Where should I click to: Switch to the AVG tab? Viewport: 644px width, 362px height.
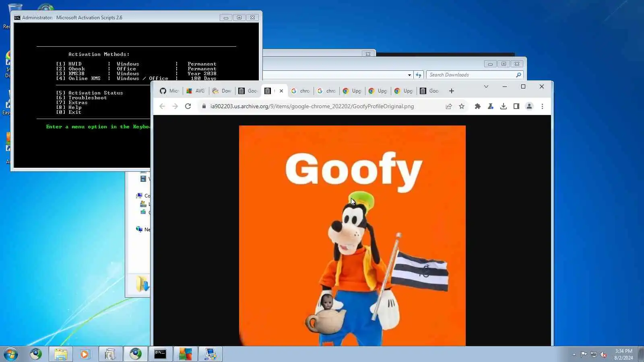[196, 91]
